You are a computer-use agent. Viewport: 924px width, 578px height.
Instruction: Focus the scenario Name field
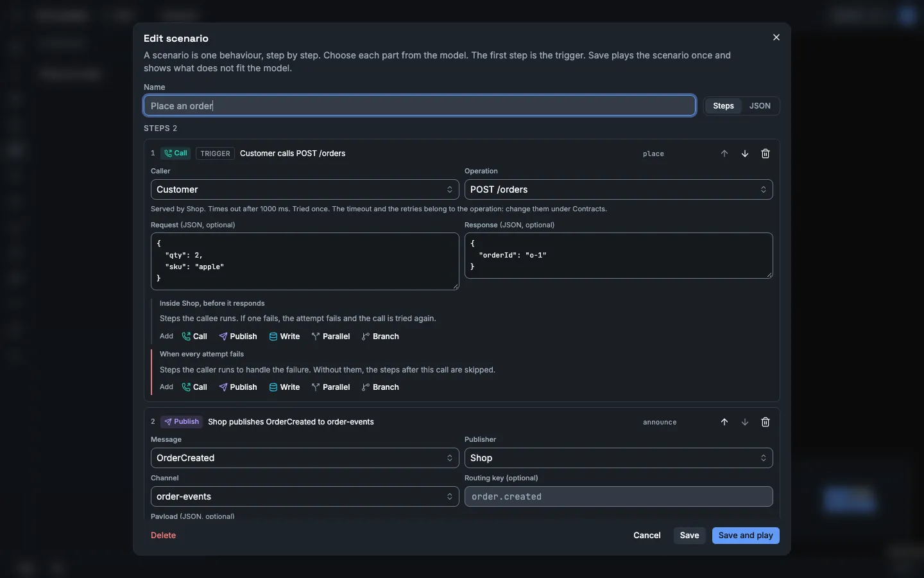coord(420,106)
